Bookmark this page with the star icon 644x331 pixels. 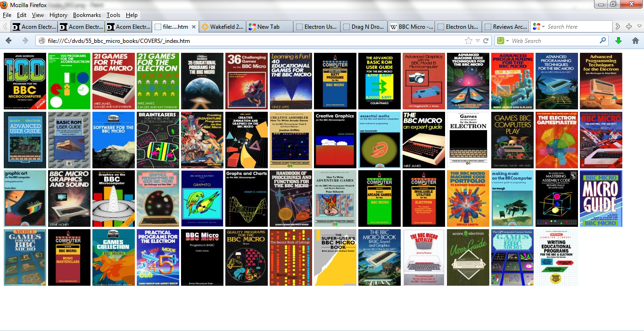468,41
